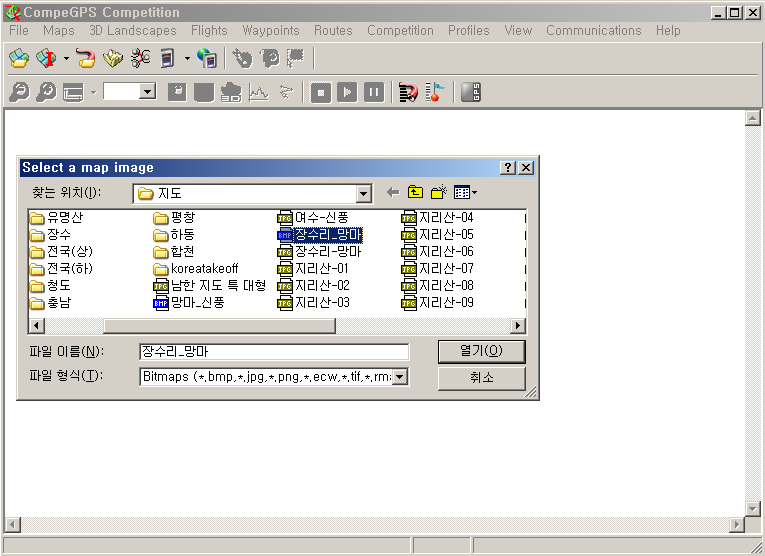Click the file list scroll right arrow
This screenshot has width=765, height=556.
tap(518, 325)
